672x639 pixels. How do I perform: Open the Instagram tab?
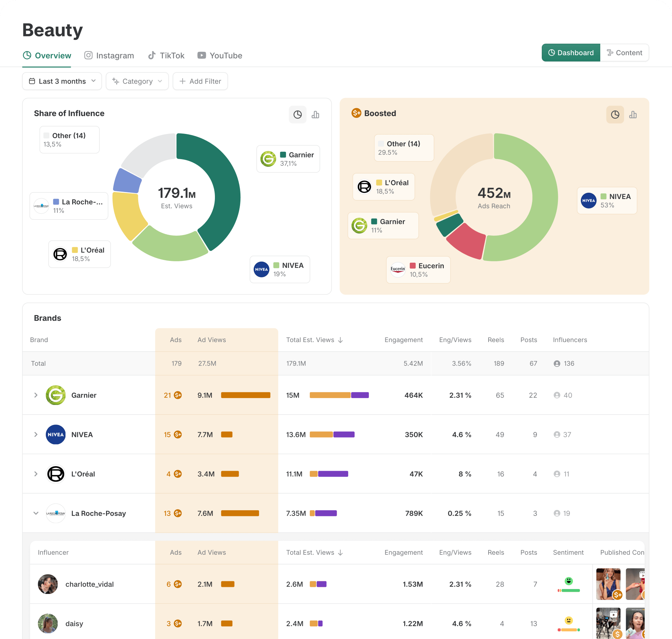pos(109,56)
